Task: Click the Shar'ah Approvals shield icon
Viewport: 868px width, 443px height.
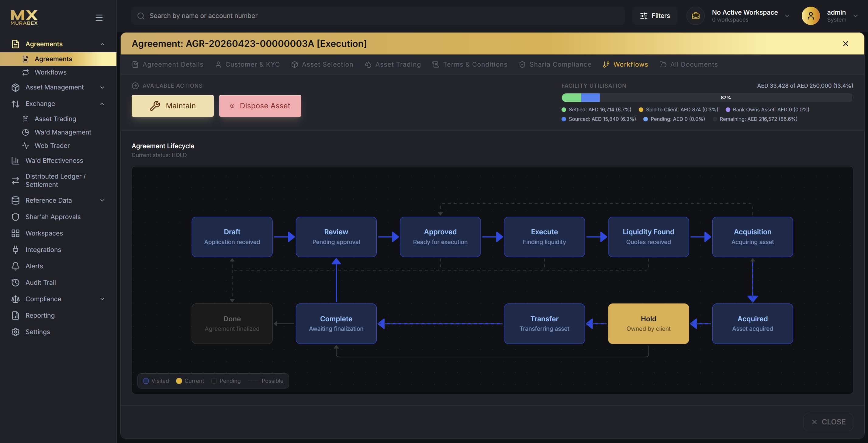Action: (x=16, y=217)
